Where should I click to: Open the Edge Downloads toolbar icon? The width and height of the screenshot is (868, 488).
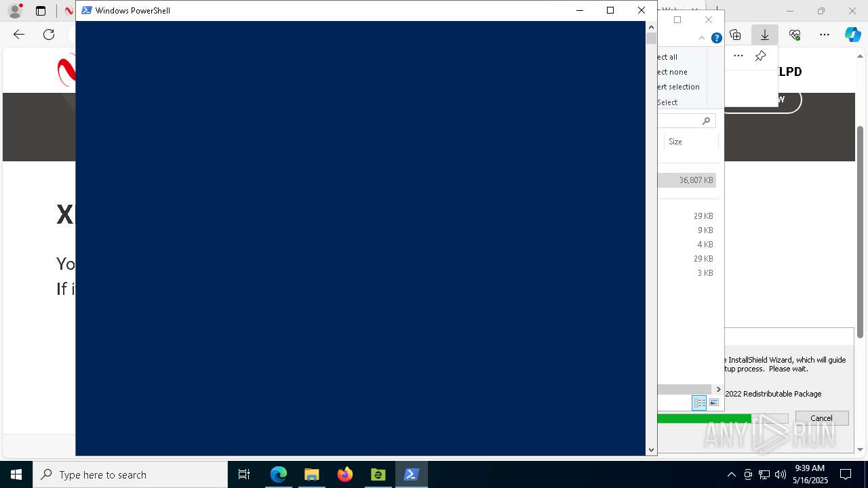(x=764, y=35)
